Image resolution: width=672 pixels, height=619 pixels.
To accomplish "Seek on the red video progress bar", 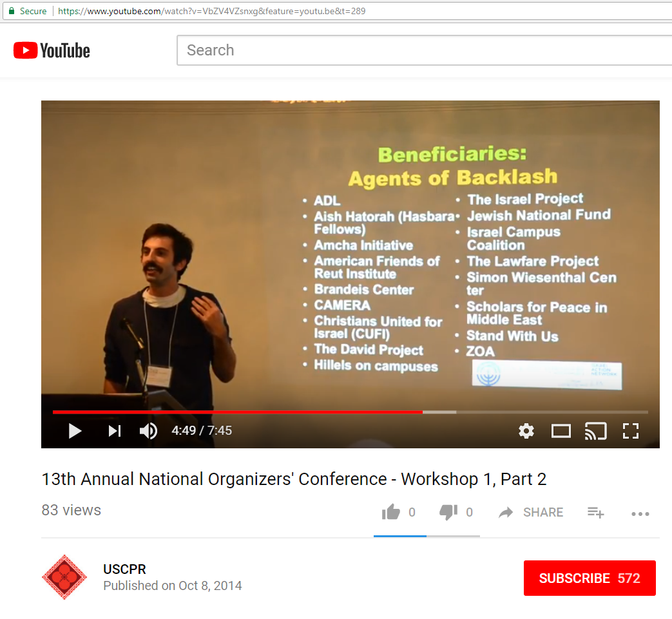I will [x=258, y=412].
